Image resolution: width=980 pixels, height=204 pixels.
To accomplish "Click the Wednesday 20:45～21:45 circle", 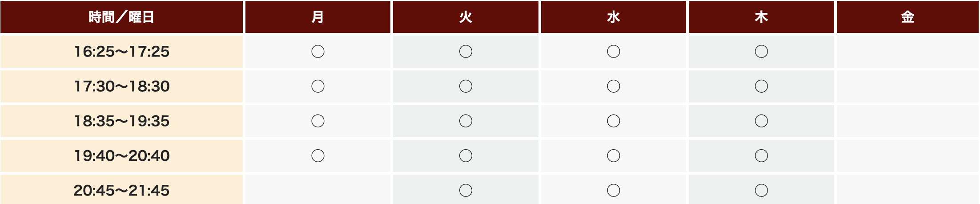I will 613,191.
